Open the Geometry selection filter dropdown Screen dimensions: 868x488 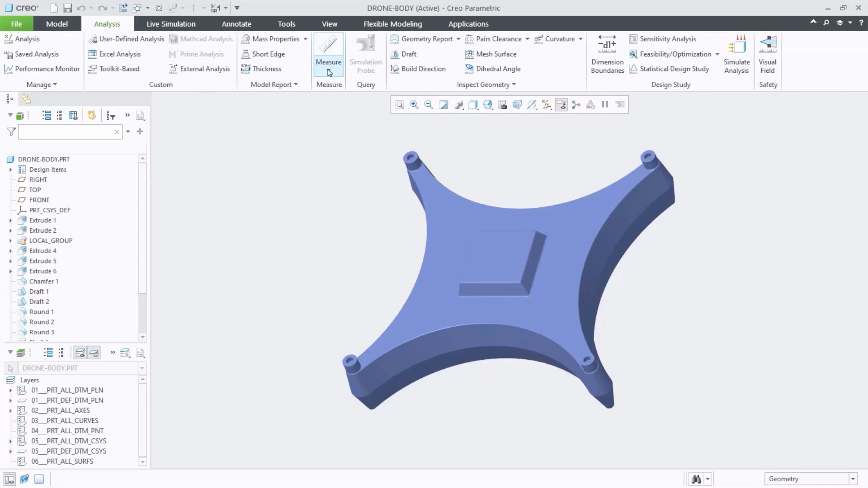click(x=853, y=479)
